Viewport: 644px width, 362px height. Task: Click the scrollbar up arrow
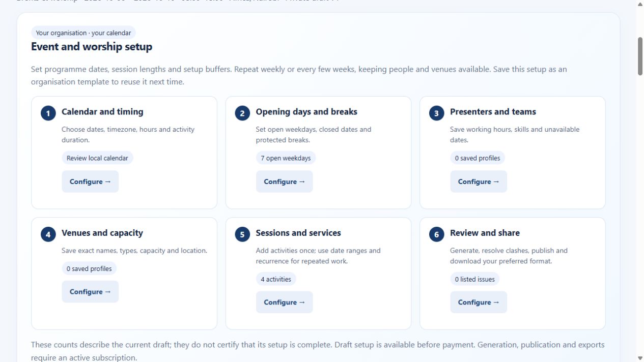pyautogui.click(x=640, y=4)
